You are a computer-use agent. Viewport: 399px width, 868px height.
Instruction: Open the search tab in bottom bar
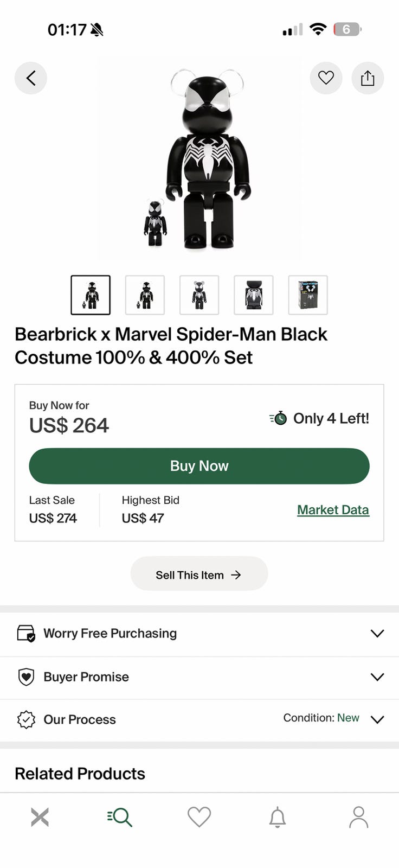(120, 817)
